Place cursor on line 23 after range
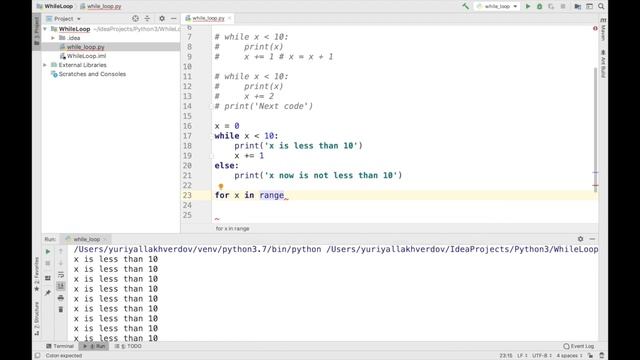640x360 pixels. click(x=284, y=195)
